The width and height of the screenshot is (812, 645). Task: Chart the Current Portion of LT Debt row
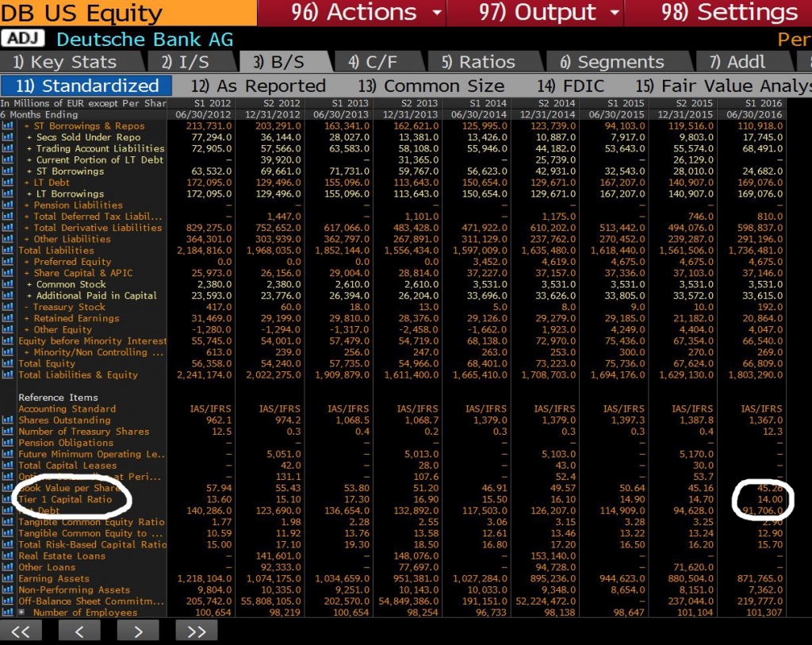click(8, 160)
